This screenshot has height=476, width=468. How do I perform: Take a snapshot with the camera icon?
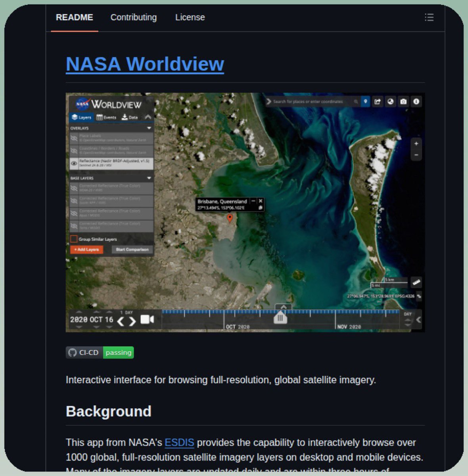(403, 102)
